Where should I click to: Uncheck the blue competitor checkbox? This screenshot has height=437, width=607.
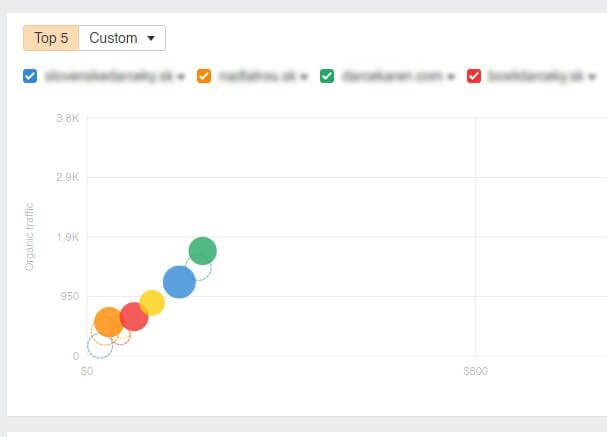click(x=30, y=76)
